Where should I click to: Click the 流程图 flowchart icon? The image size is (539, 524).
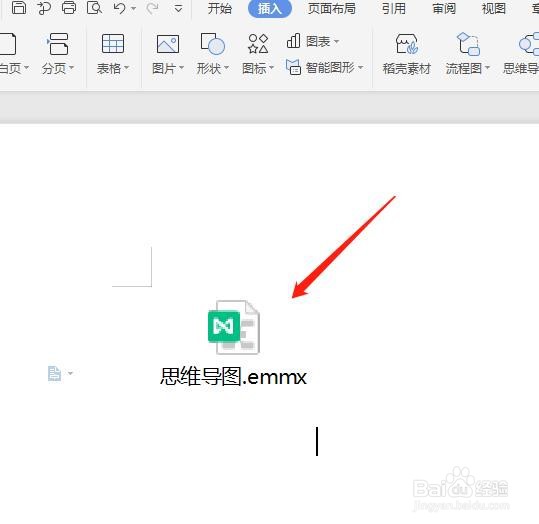(x=468, y=44)
